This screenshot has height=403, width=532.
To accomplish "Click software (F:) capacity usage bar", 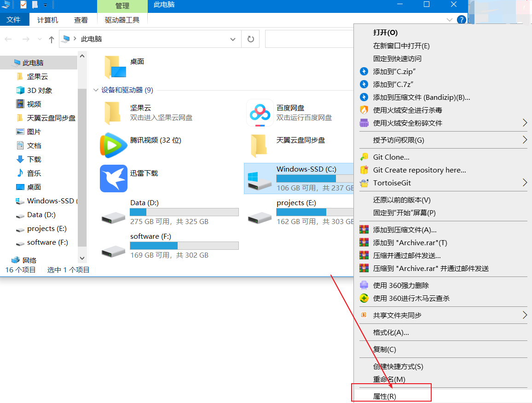I will (x=184, y=246).
